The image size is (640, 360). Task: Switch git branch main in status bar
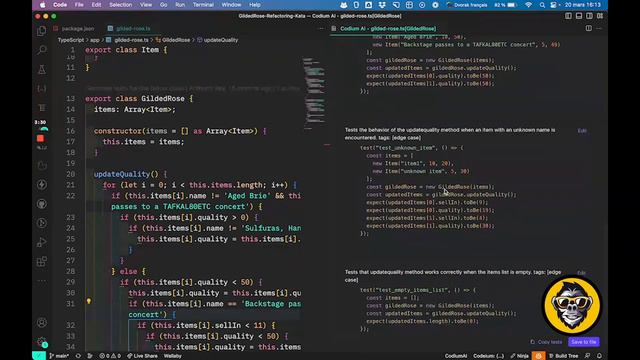click(59, 356)
